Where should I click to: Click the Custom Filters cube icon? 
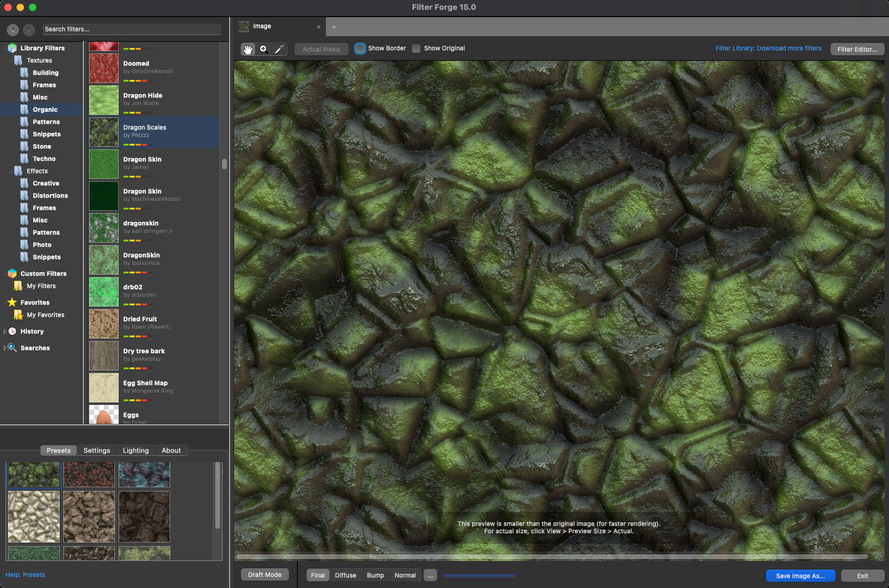(12, 273)
